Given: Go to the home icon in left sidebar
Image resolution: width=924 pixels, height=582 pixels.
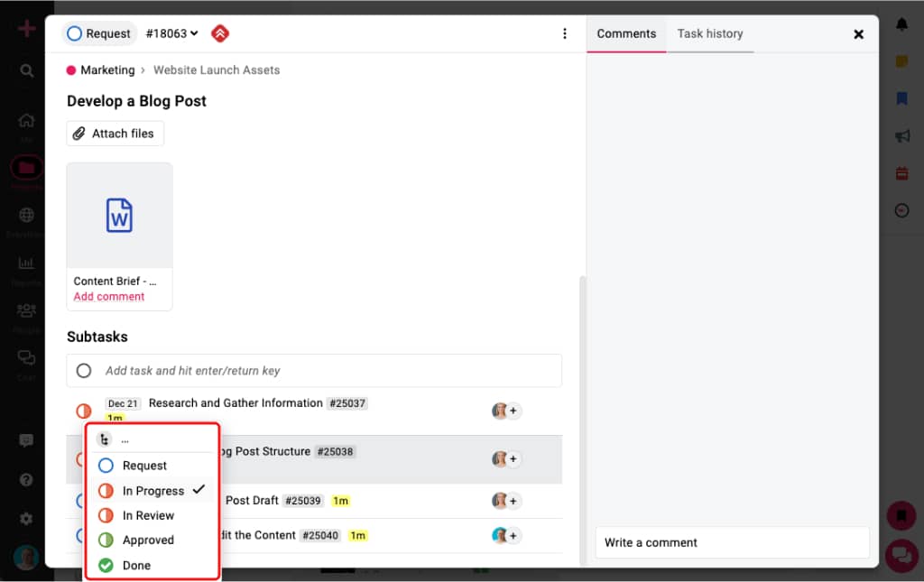Looking at the screenshot, I should (x=26, y=120).
